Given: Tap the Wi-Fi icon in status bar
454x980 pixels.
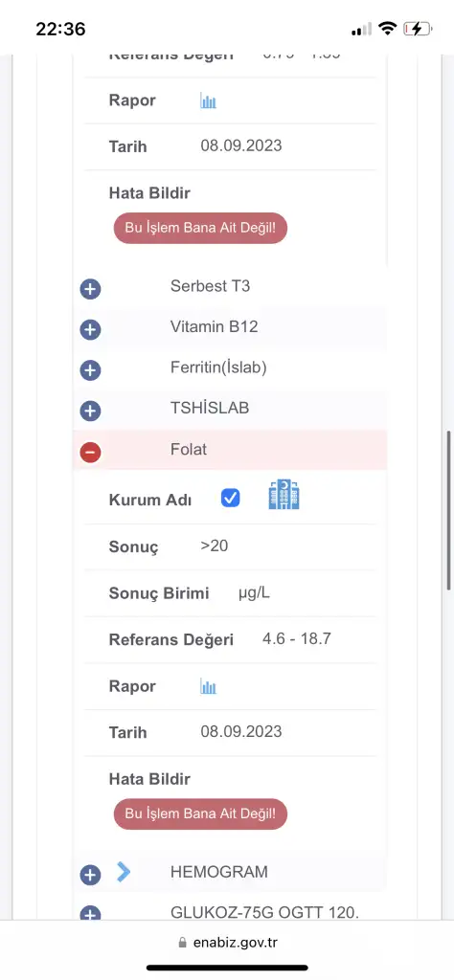Looking at the screenshot, I should 388,28.
